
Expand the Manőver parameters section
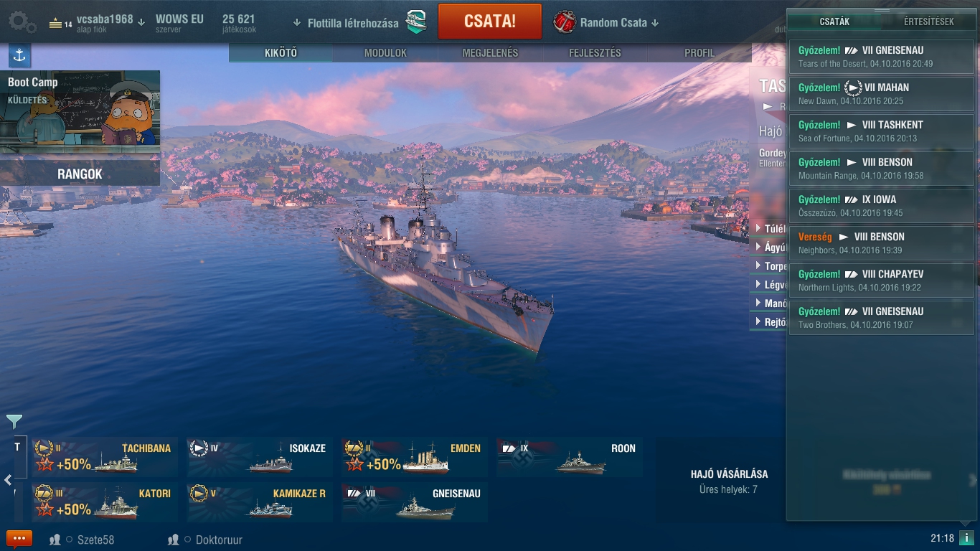[x=769, y=303]
